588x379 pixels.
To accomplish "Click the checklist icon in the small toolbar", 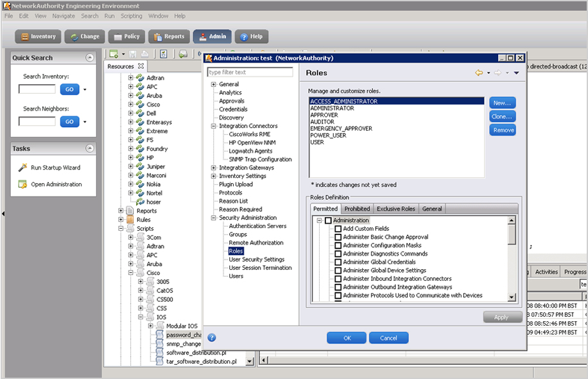I will 164,54.
